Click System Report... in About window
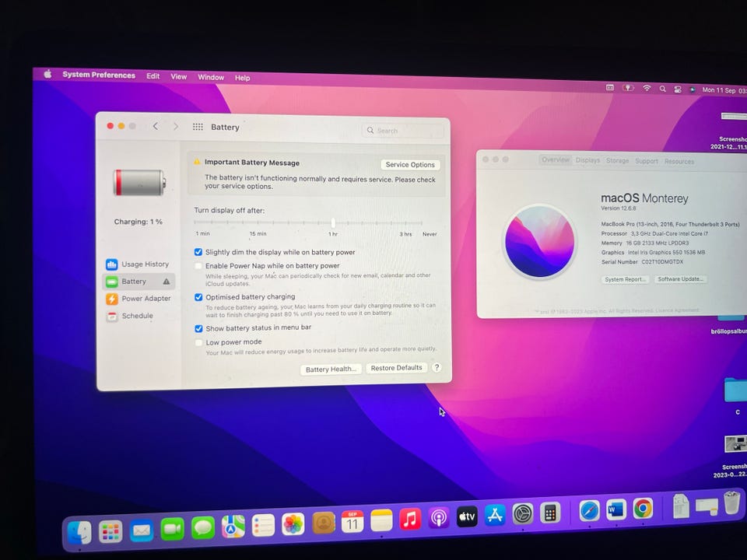 (x=625, y=279)
